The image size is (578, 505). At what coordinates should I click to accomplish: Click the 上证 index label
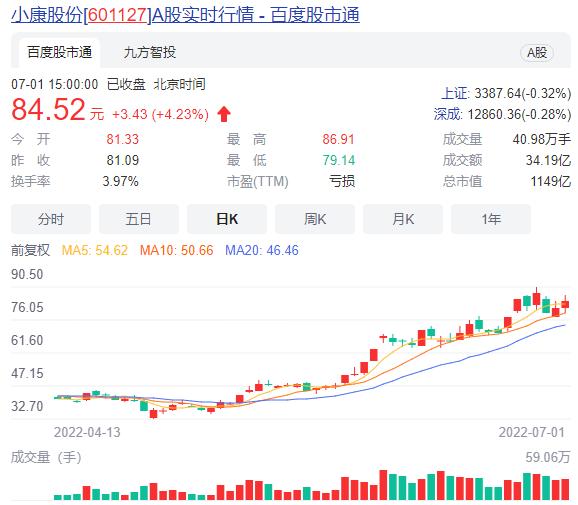[x=455, y=93]
